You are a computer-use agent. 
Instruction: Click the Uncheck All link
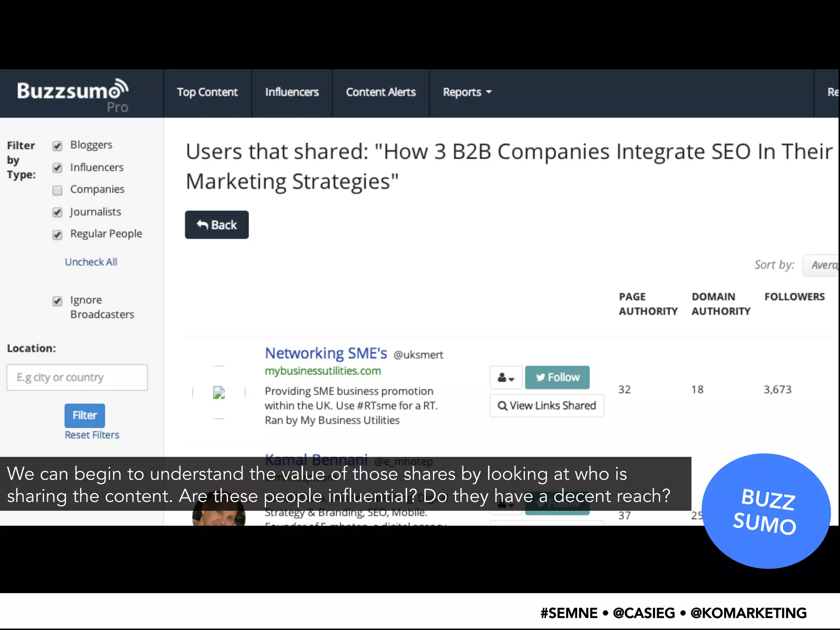(x=91, y=262)
